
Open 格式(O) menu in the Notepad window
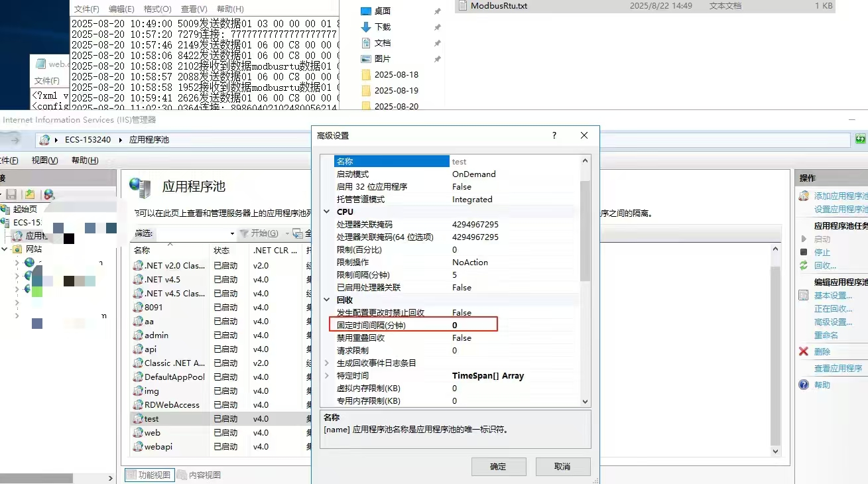click(x=157, y=9)
